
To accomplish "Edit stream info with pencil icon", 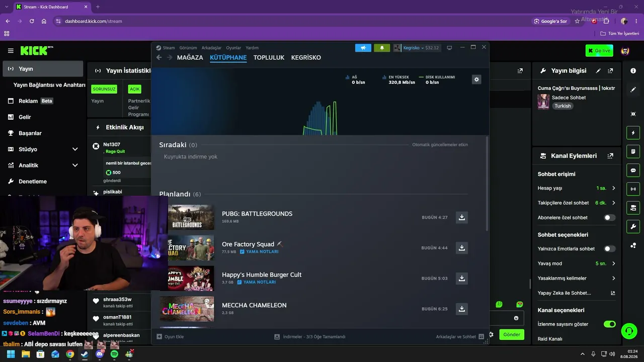I will (x=598, y=71).
